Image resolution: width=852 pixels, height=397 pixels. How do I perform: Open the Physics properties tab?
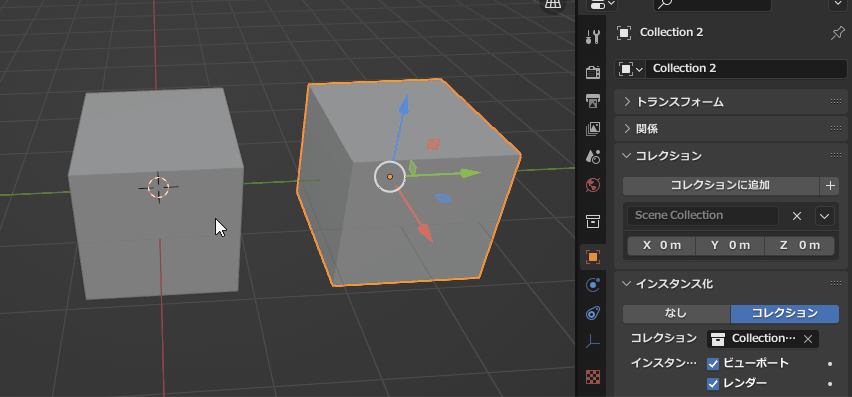pos(592,285)
